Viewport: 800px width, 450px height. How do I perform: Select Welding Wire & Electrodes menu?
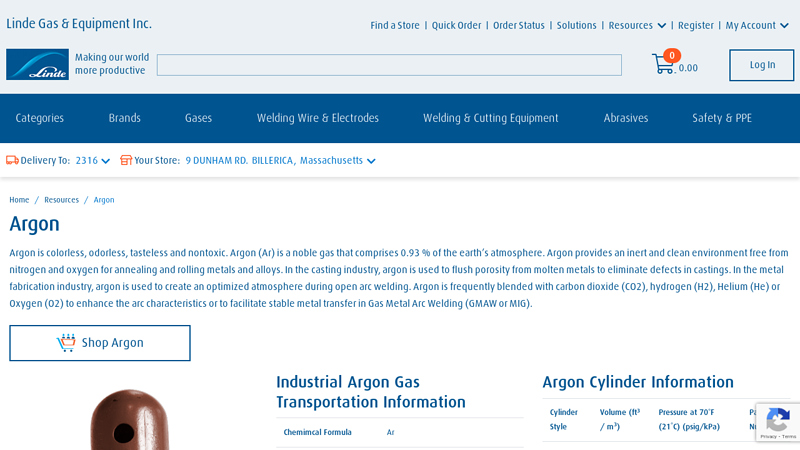pos(318,118)
